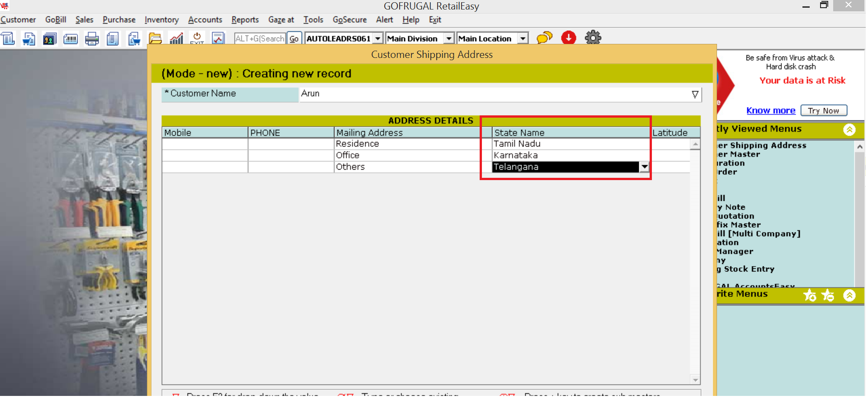Viewport: 868px width, 400px height.
Task: Open the Customer menu
Action: [18, 20]
